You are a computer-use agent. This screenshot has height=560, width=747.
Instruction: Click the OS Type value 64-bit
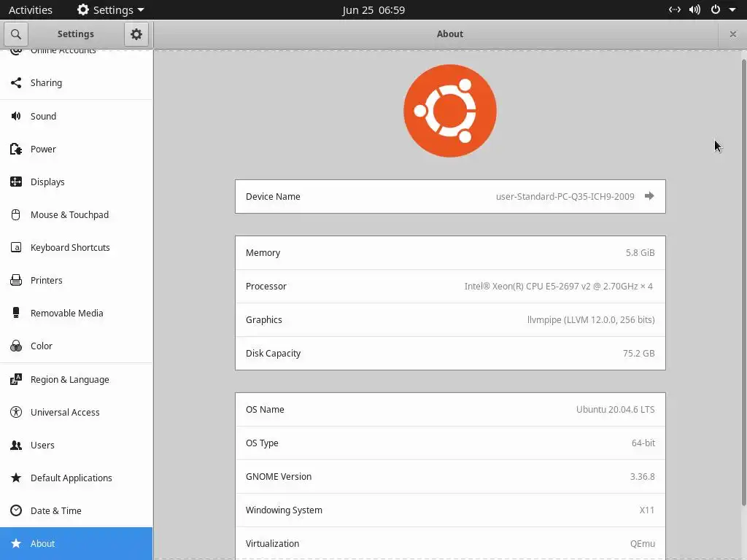pos(643,443)
